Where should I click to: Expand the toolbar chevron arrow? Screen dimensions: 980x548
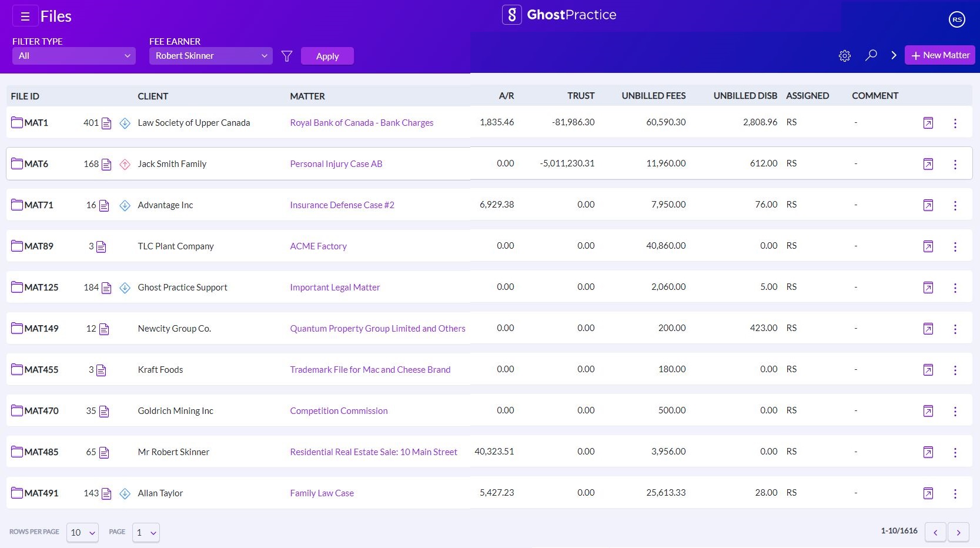click(894, 55)
